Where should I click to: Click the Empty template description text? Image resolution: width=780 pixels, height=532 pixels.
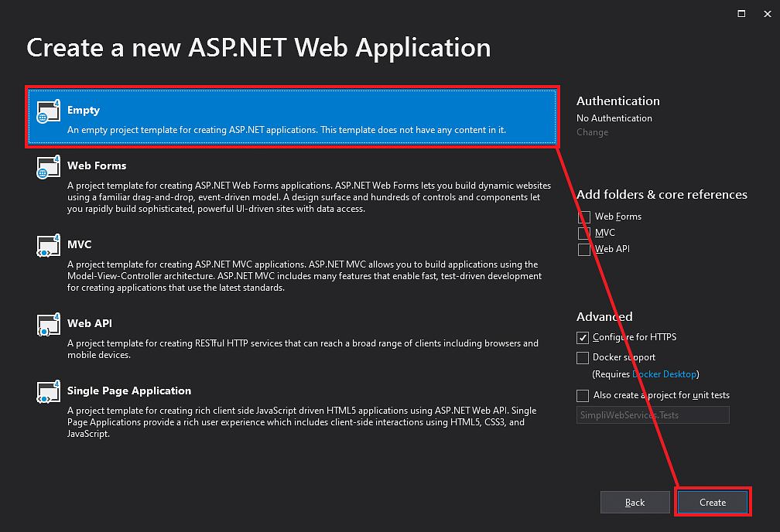(286, 130)
